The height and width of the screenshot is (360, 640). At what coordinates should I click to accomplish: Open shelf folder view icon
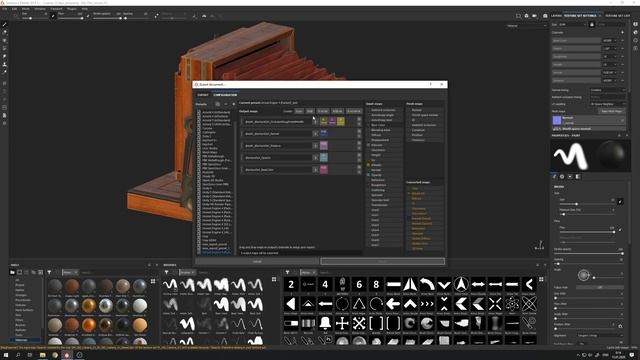pyautogui.click(x=12, y=272)
